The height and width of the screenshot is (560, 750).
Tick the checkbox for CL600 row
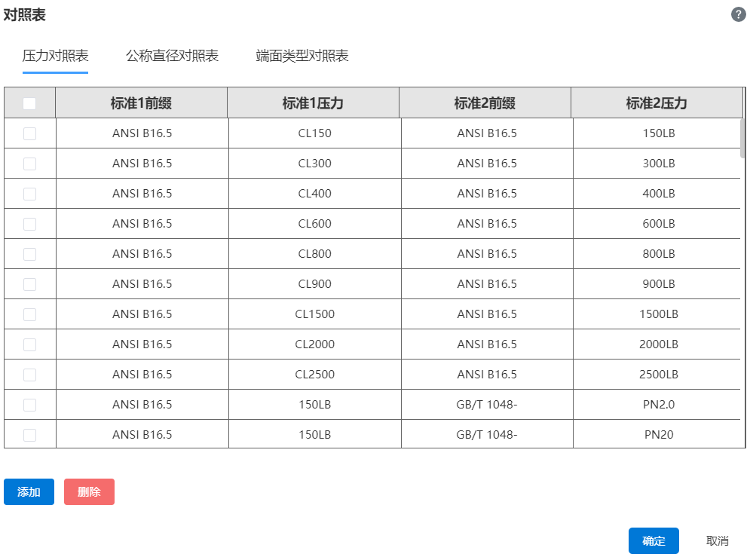(x=29, y=224)
